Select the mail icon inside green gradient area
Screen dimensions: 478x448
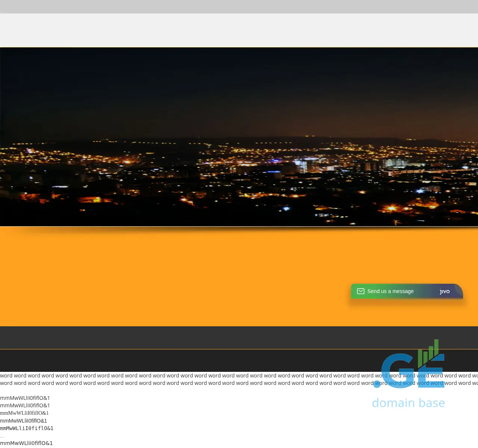point(361,291)
